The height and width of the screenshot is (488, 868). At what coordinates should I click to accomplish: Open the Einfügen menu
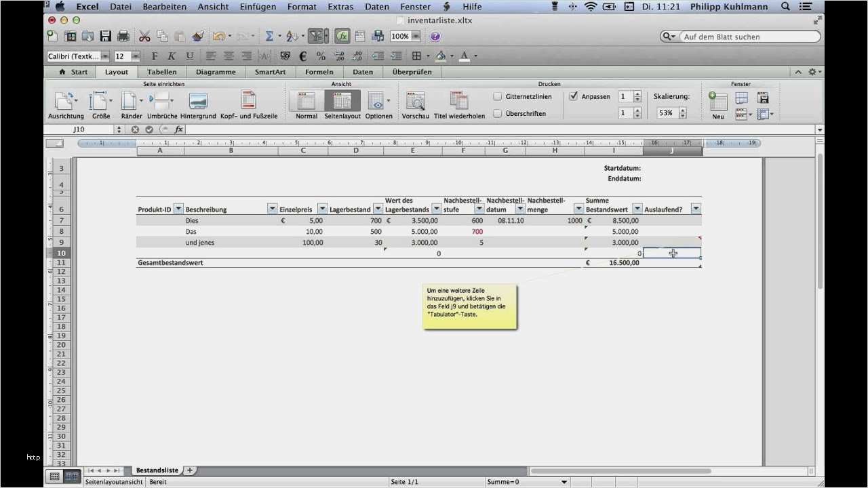(x=258, y=7)
